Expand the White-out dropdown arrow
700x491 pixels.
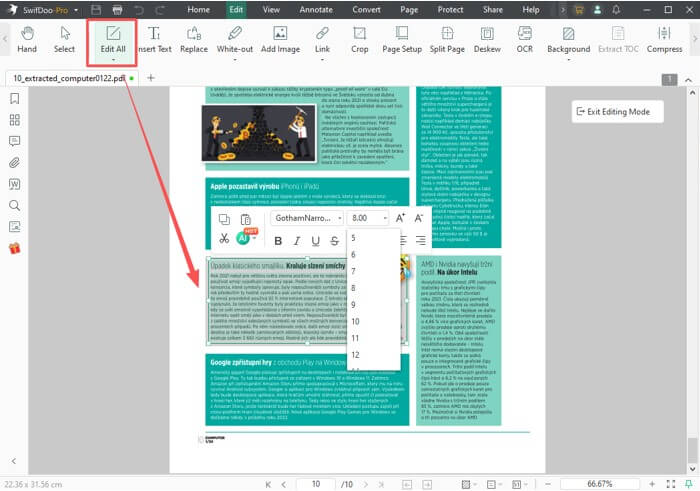[235, 59]
